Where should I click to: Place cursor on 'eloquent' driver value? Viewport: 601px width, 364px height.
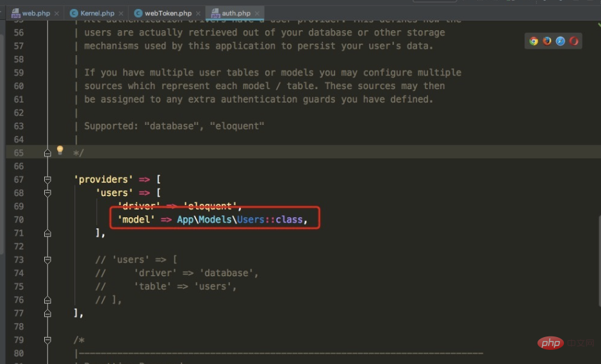tap(210, 206)
